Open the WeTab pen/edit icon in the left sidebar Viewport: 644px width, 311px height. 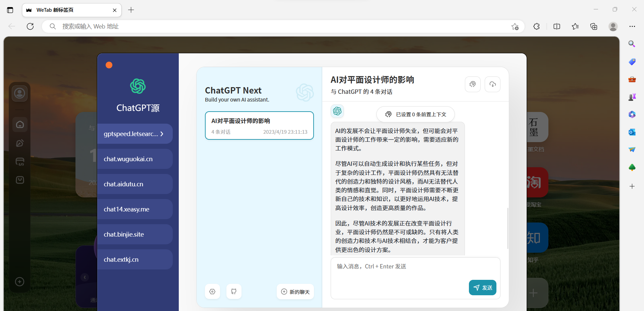click(20, 143)
